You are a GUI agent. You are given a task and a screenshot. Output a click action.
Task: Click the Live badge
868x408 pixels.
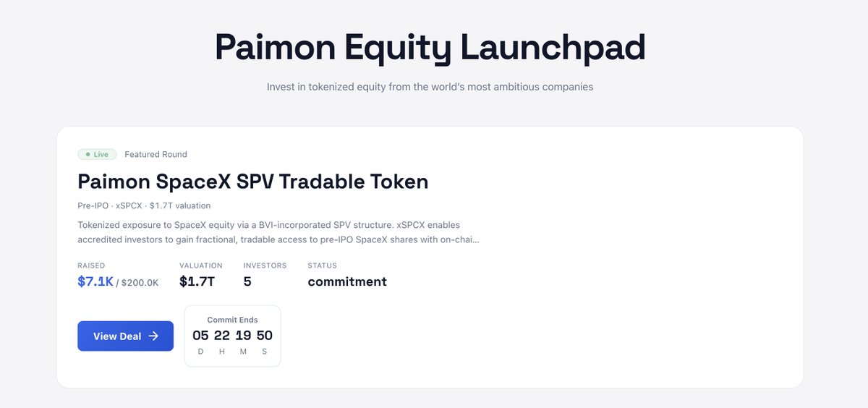coord(97,155)
